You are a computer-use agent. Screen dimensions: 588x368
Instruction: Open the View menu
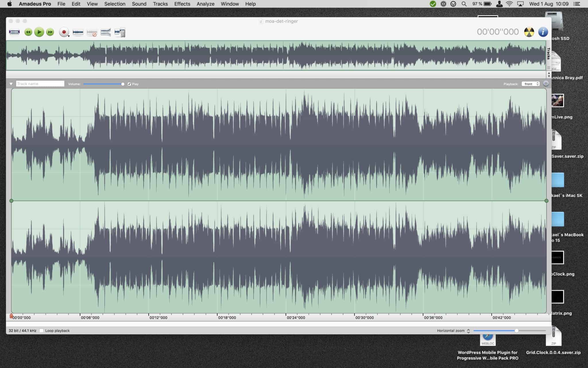point(92,4)
